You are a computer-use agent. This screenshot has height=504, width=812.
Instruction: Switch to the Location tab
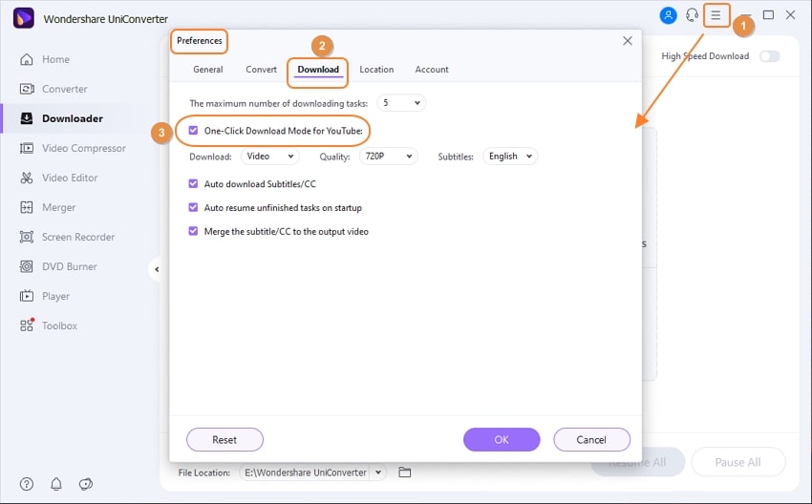coord(376,70)
